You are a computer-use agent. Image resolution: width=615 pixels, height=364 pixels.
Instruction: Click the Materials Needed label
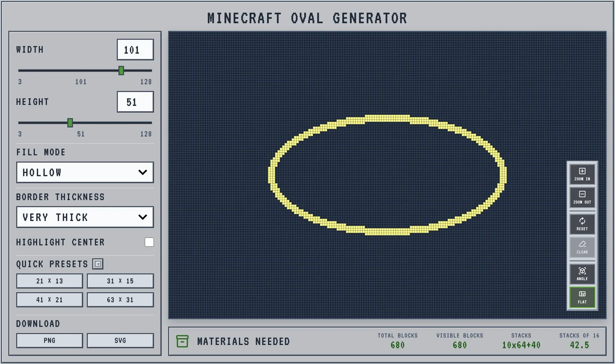[x=244, y=342]
